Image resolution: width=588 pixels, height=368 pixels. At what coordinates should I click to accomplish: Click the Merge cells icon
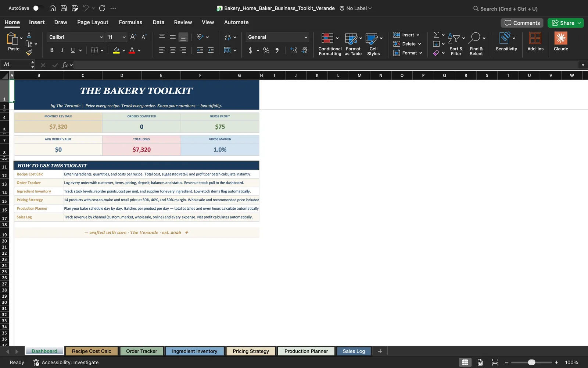coord(227,50)
